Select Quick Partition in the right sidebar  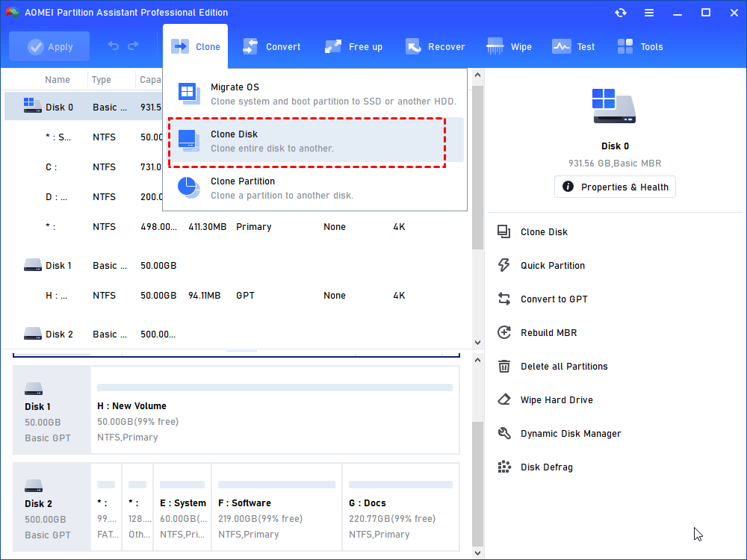[x=554, y=265]
